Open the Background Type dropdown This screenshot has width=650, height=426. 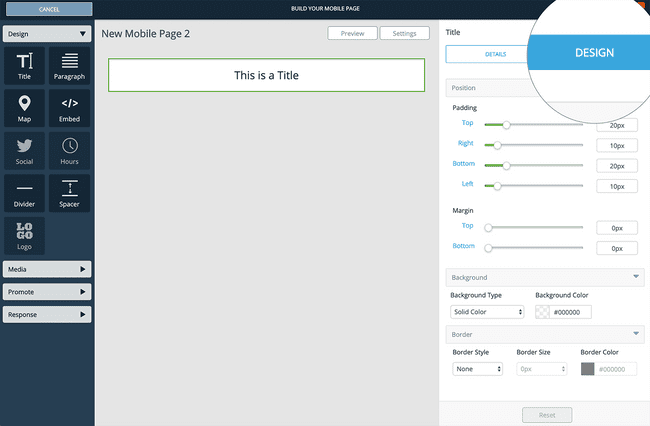pos(487,312)
